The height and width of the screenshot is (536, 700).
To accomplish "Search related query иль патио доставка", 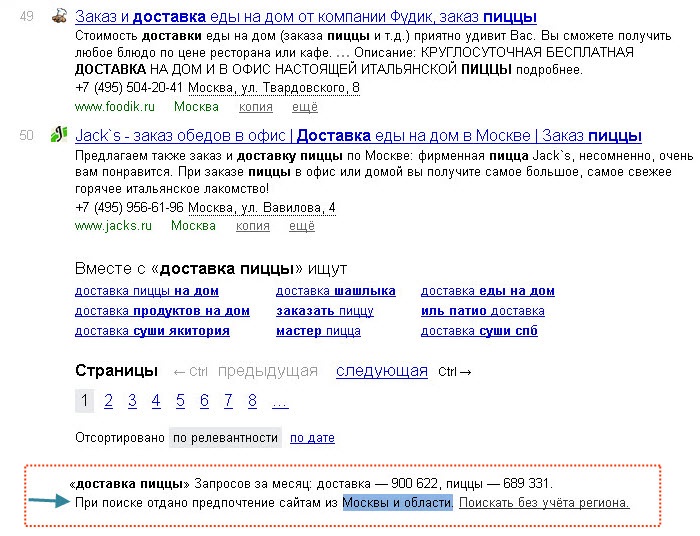I will (x=483, y=311).
